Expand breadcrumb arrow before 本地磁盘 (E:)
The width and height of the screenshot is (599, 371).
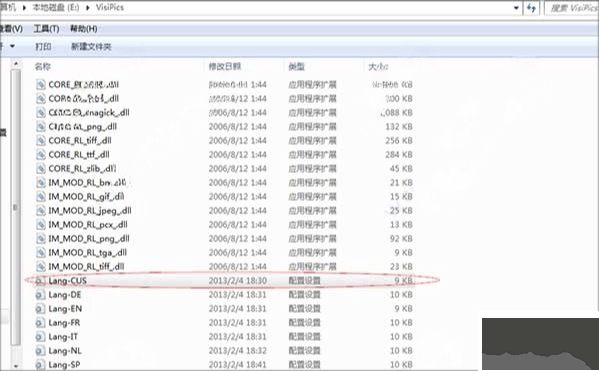click(24, 8)
